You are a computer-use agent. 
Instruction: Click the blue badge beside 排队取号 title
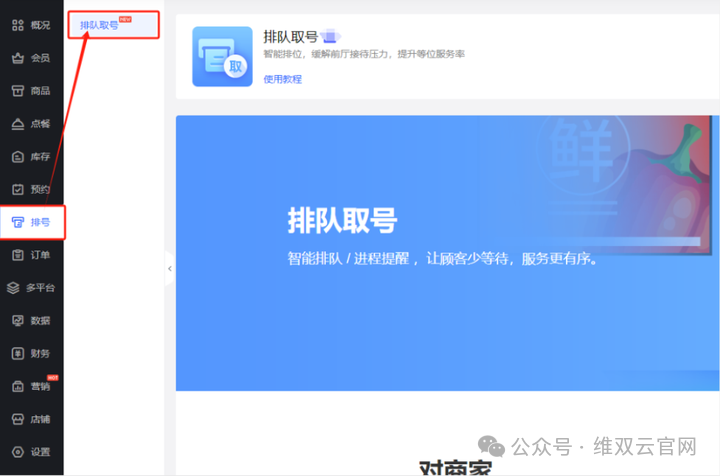click(331, 36)
